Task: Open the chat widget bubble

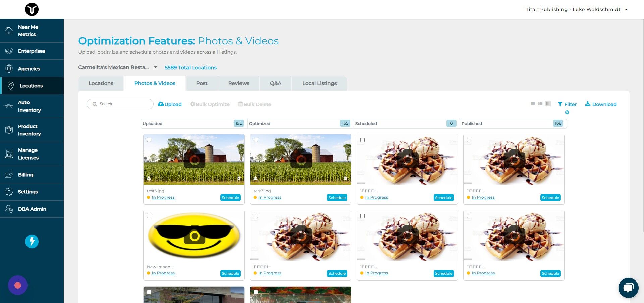Action: point(628,288)
